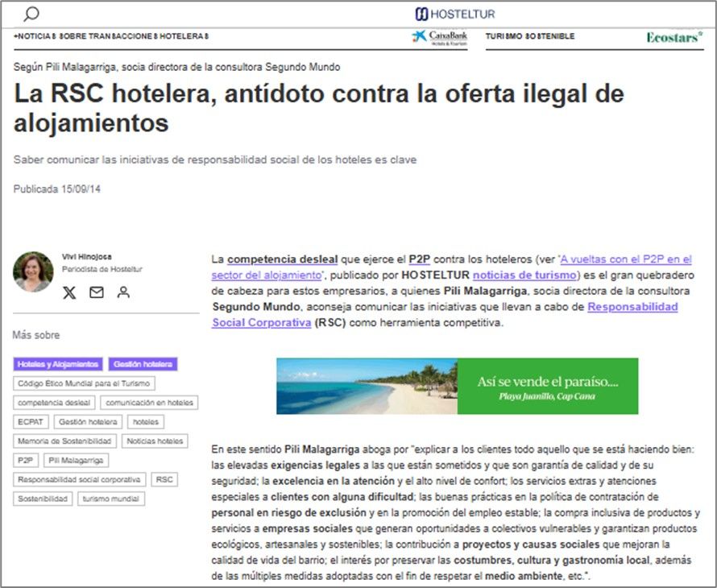Open Turismo Sostenible section
717x588 pixels.
530,36
